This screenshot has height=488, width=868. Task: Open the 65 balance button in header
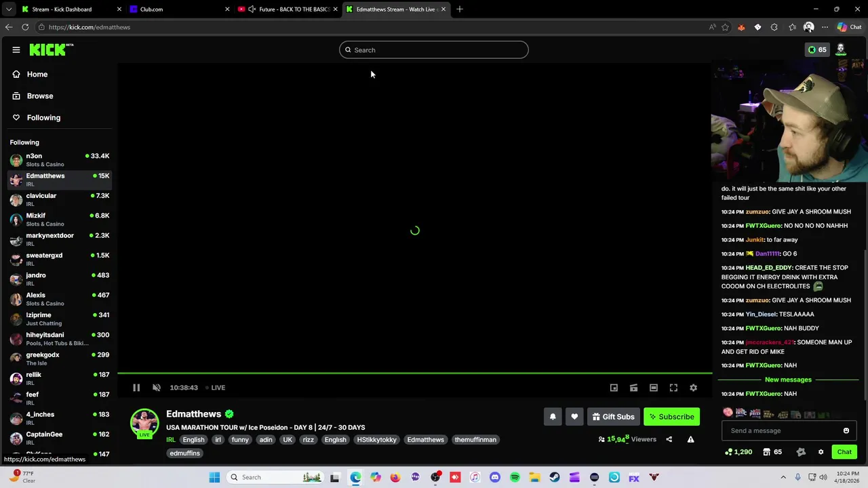click(817, 49)
